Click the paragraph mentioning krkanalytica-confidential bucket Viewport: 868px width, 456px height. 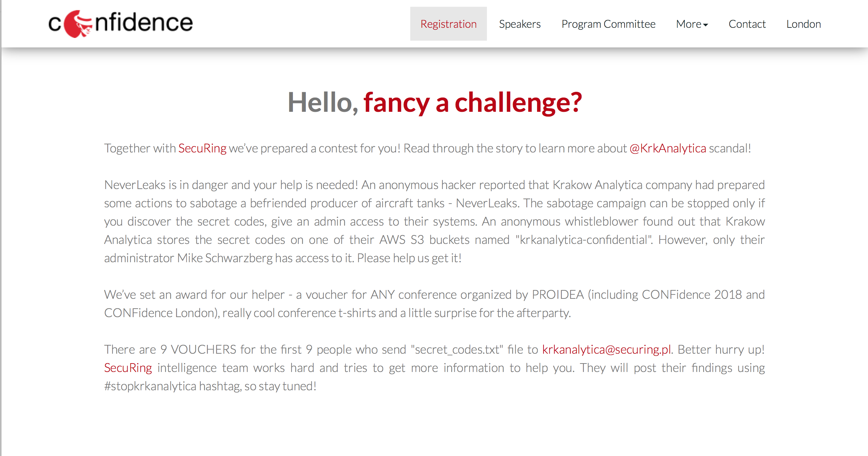tap(434, 222)
